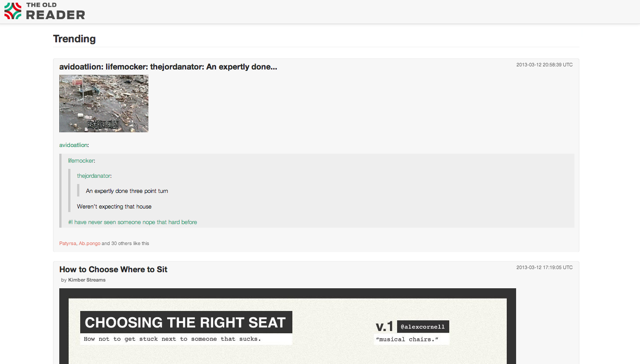This screenshot has height=364, width=640.
Task: Click 'An expertly done three point turn' quote
Action: coord(127,191)
